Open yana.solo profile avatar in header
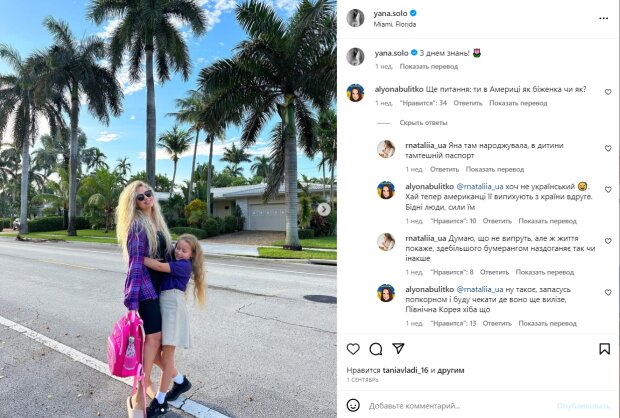 [355, 18]
